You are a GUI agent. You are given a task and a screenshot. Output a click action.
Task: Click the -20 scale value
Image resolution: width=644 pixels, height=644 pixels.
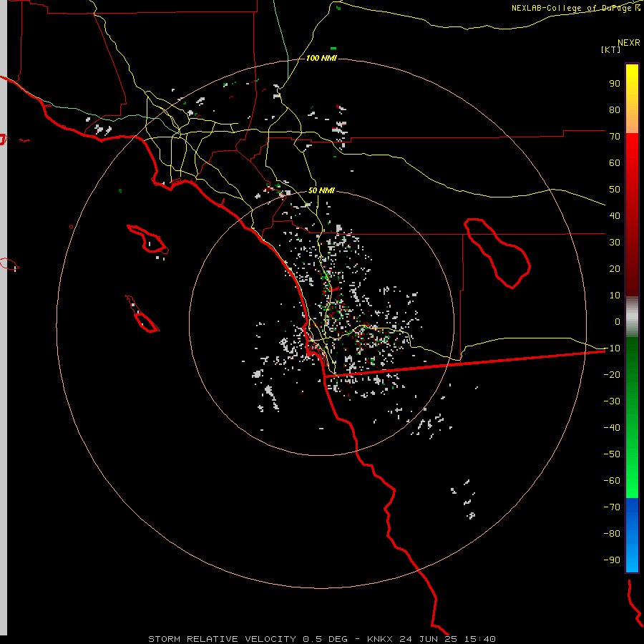612,374
